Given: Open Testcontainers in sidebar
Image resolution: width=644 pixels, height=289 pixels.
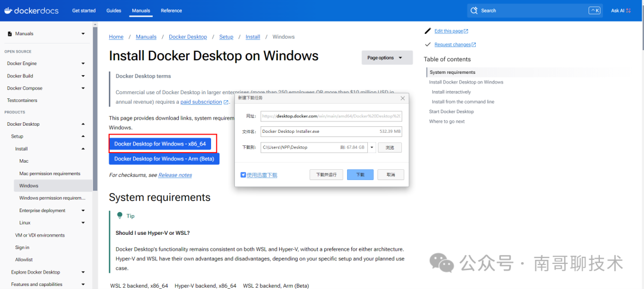Looking at the screenshot, I should (22, 100).
